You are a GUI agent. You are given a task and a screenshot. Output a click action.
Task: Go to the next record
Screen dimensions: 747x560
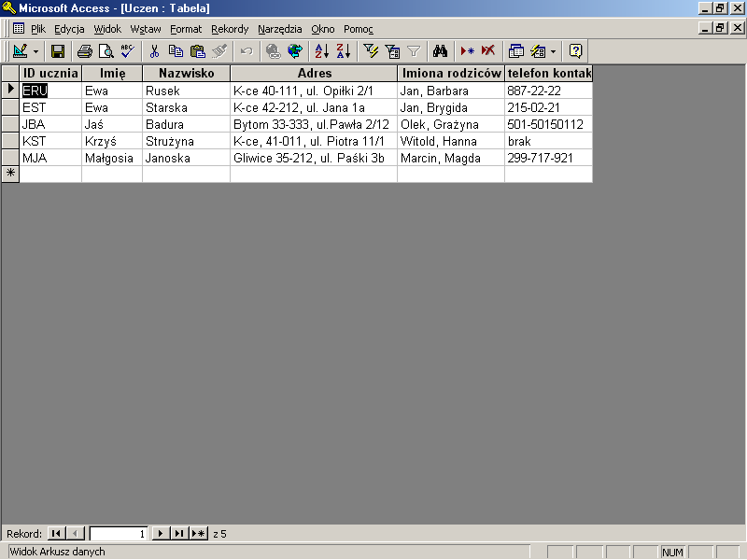pyautogui.click(x=160, y=534)
